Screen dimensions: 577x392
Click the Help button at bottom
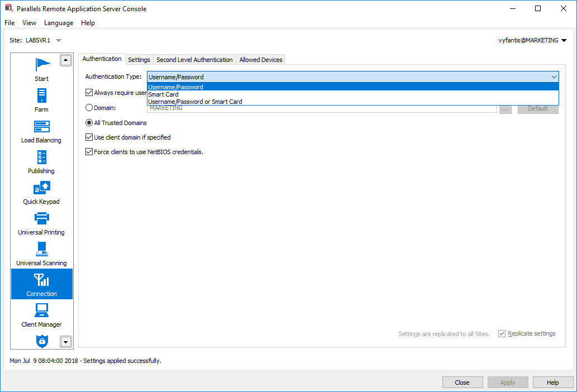tap(553, 383)
